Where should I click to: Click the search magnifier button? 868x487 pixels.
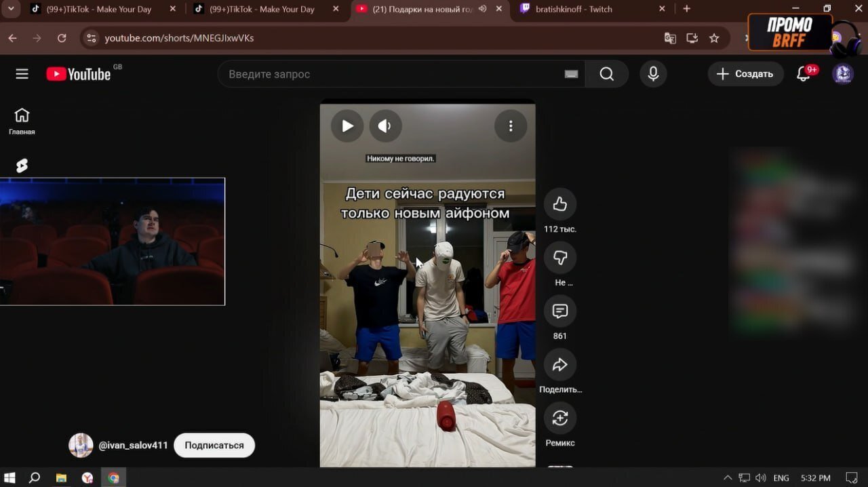[606, 74]
